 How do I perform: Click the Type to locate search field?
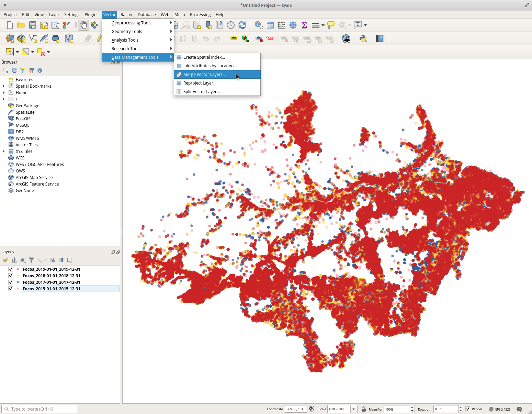[x=39, y=409]
